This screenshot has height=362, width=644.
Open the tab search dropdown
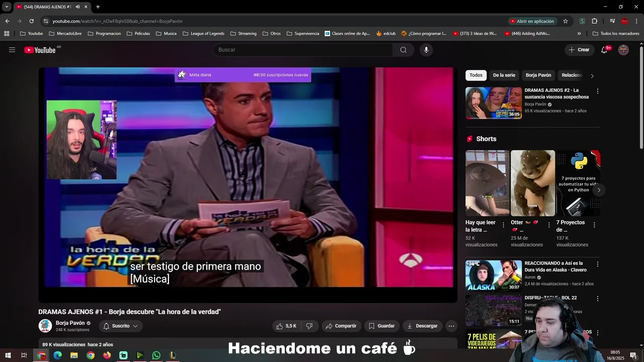point(7,7)
